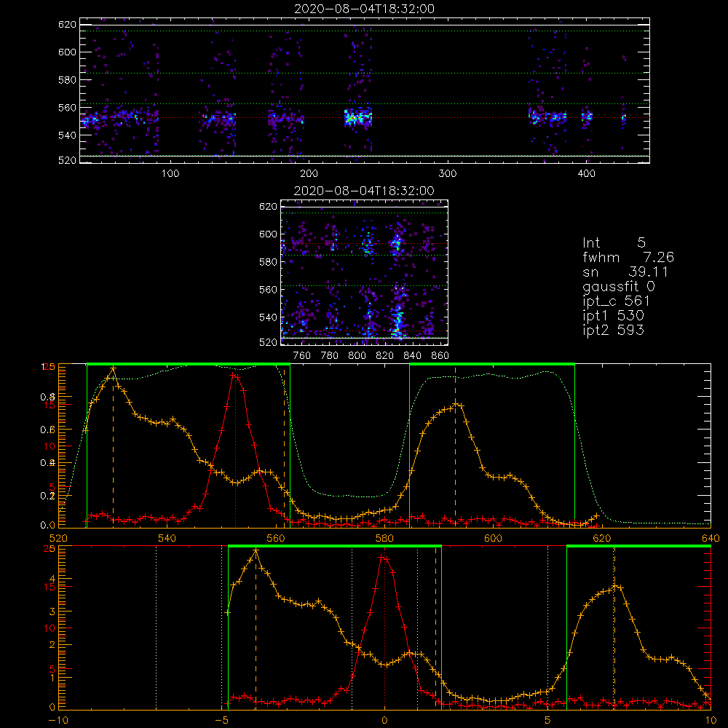Click the third plot x-axis label 640
Screen dimensions: 728x728
click(711, 539)
